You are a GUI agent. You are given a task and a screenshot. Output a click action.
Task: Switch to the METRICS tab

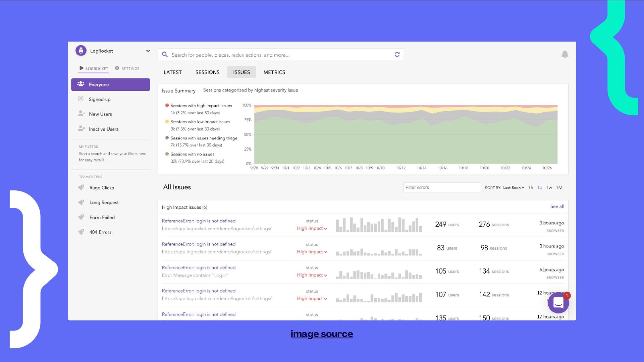pyautogui.click(x=274, y=72)
